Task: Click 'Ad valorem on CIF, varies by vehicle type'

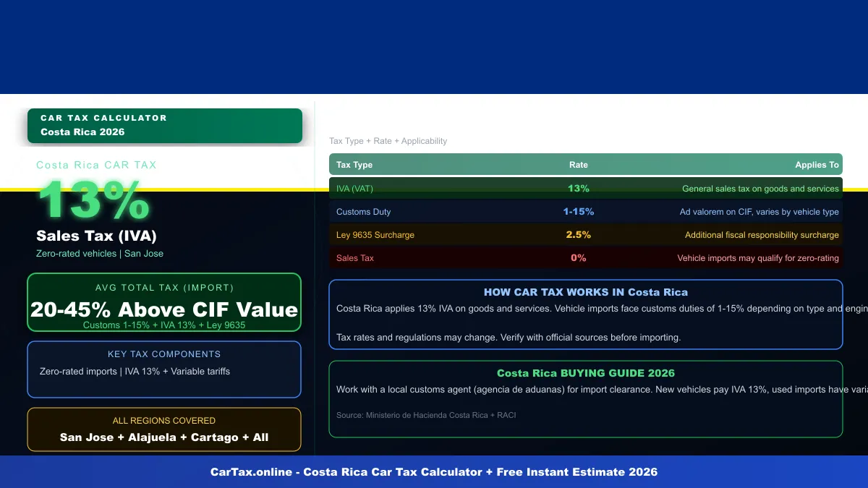Action: (x=759, y=212)
